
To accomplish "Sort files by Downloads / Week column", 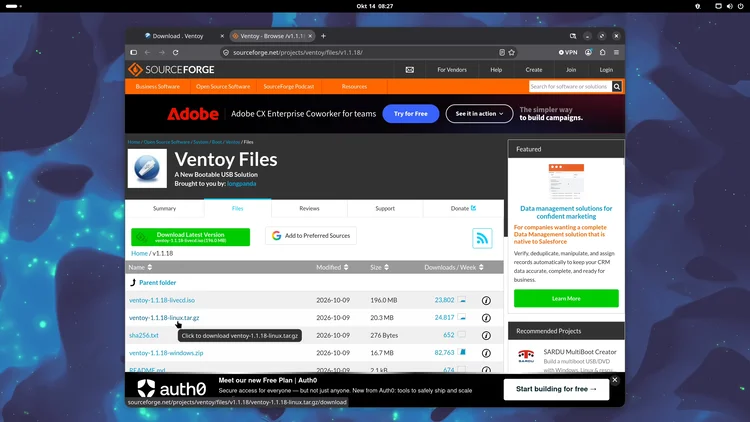I will coord(453,267).
